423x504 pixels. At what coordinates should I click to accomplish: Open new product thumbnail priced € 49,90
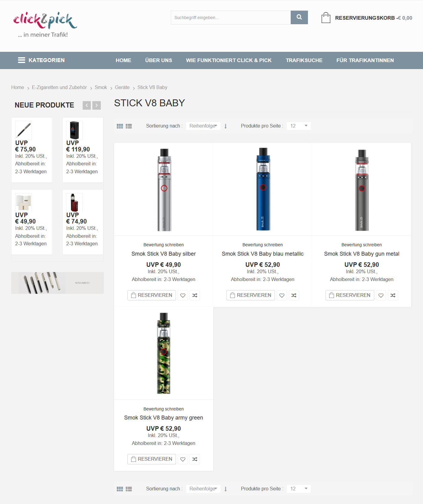(x=23, y=202)
